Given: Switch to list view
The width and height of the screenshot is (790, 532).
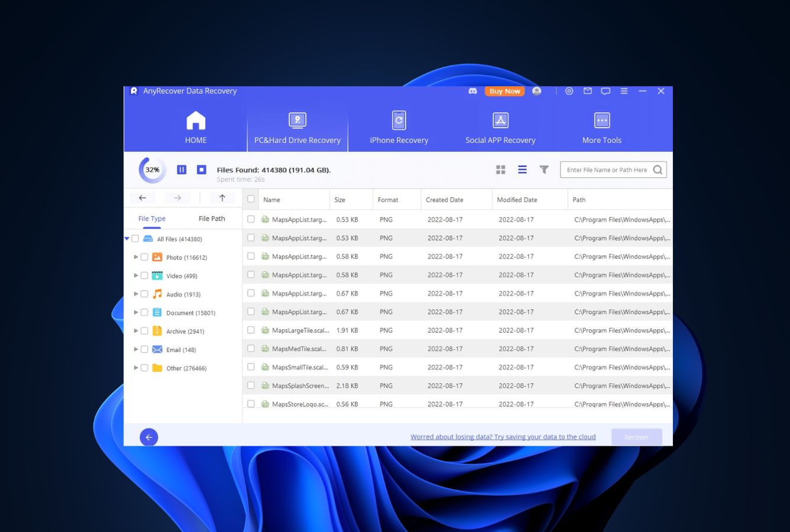Looking at the screenshot, I should 522,170.
